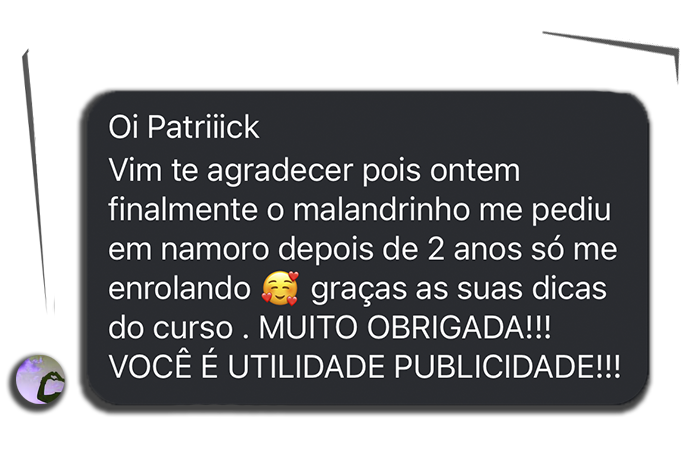
Task: Click the word 'VOCÊ' at last line start
Action: point(150,367)
